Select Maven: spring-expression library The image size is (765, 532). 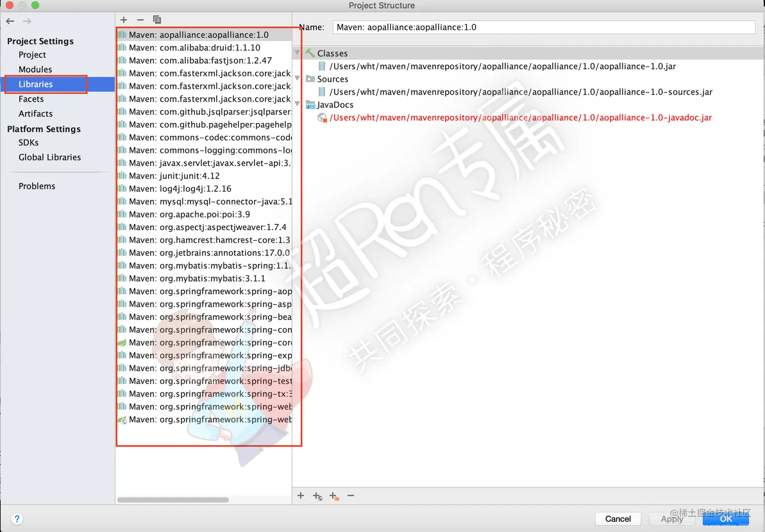pyautogui.click(x=204, y=356)
